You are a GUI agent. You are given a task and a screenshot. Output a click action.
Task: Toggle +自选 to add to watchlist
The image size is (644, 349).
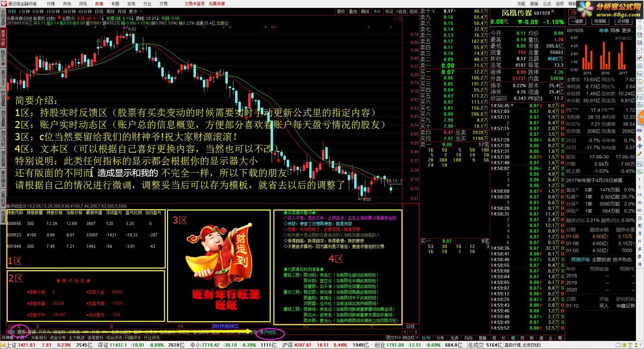[401, 11]
